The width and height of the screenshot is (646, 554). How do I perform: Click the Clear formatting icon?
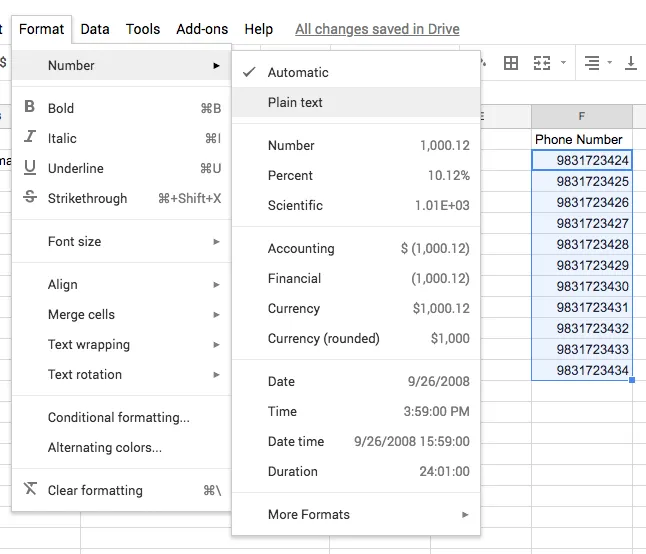point(29,490)
